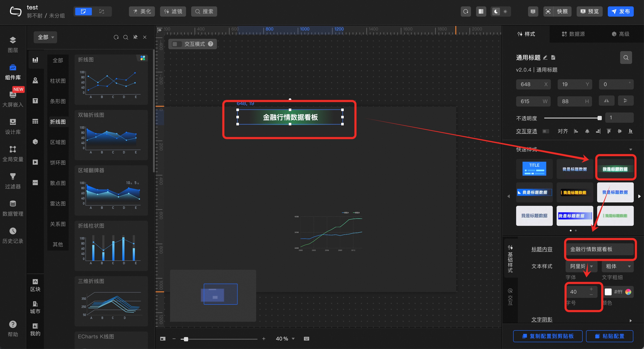Select the 饼环图 chart subcategory
The width and height of the screenshot is (644, 349).
coord(58,163)
